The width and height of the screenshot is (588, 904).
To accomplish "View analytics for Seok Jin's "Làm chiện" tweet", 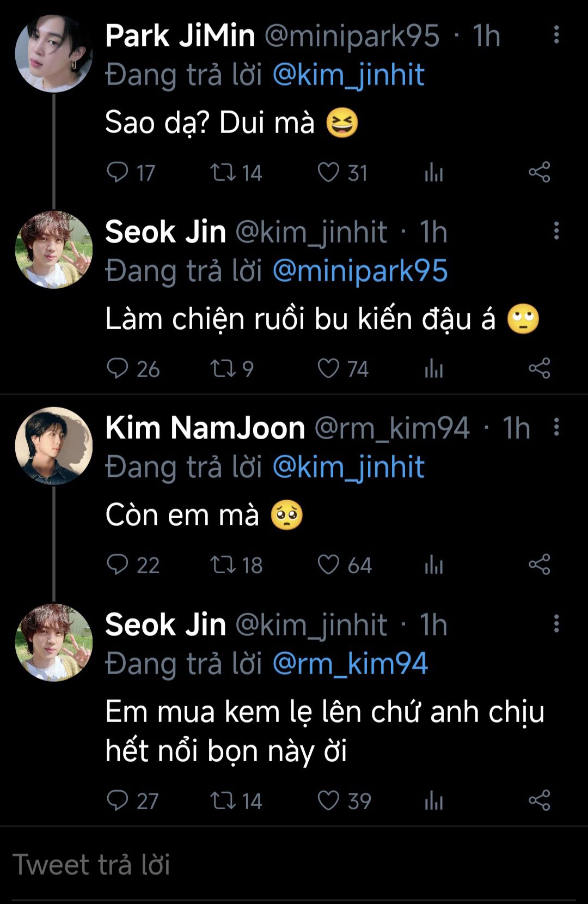I will tap(434, 369).
